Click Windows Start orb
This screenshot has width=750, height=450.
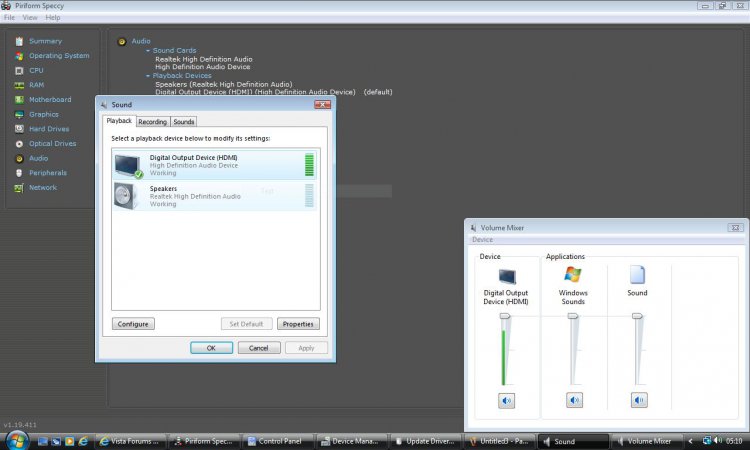15,440
